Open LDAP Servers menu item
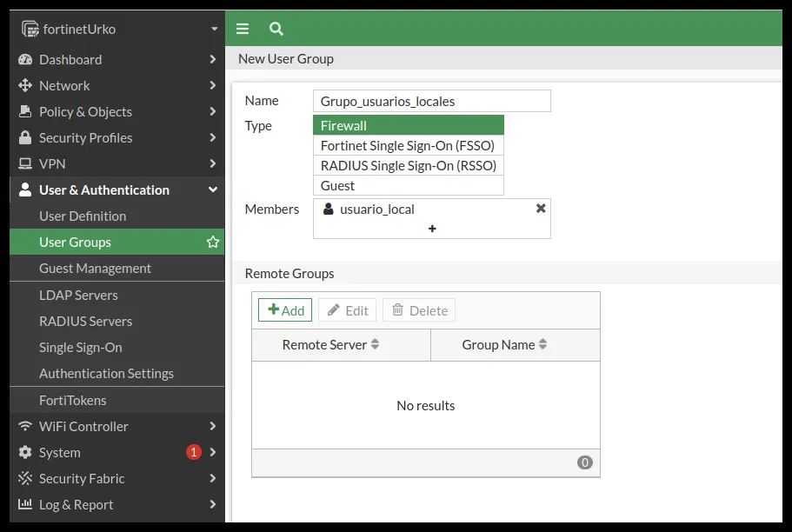Screen dimensions: 792x532 click(x=78, y=295)
